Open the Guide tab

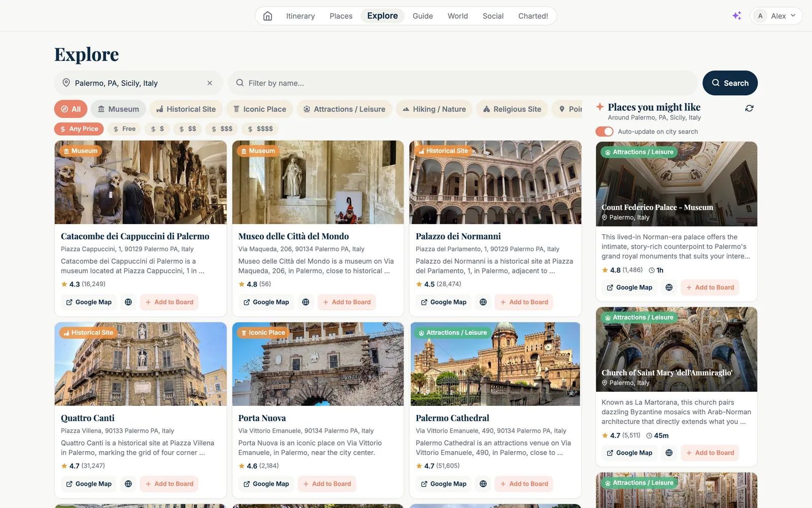[x=423, y=16]
